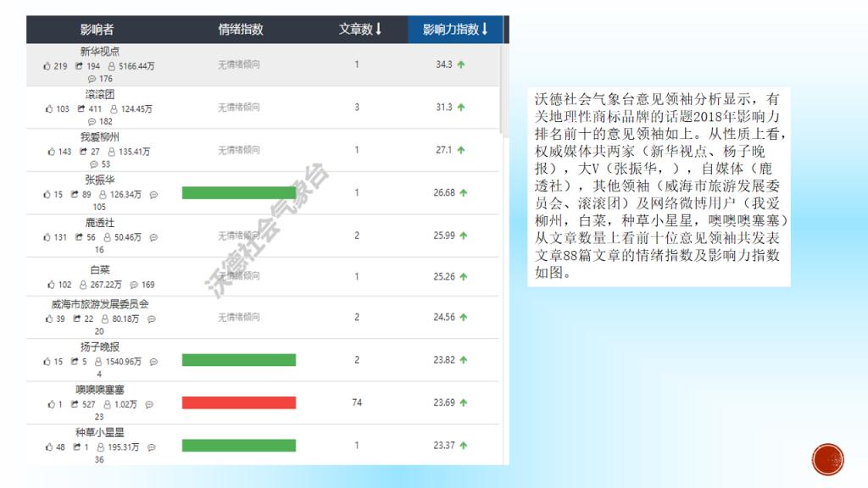868x488 pixels.
Task: Click the 情绪指数 column header
Action: tap(241, 30)
